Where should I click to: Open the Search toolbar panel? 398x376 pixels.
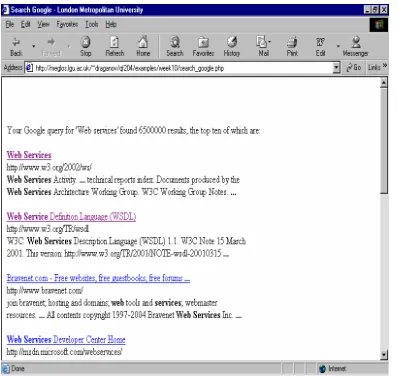point(175,47)
